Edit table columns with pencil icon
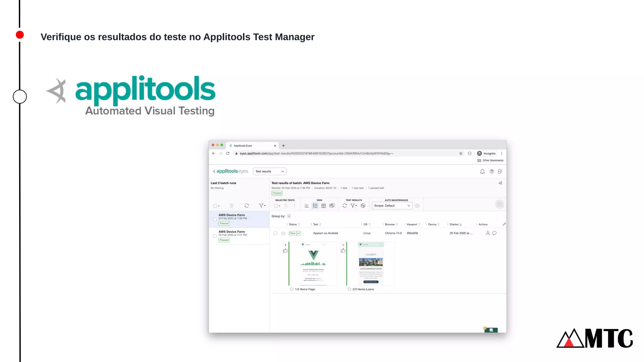Viewport: 644px width, 362px height. tap(504, 224)
